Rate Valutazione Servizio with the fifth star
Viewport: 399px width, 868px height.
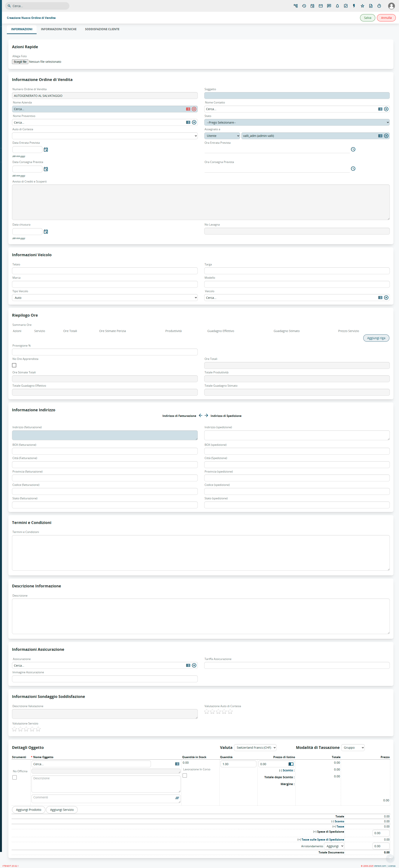(38, 729)
